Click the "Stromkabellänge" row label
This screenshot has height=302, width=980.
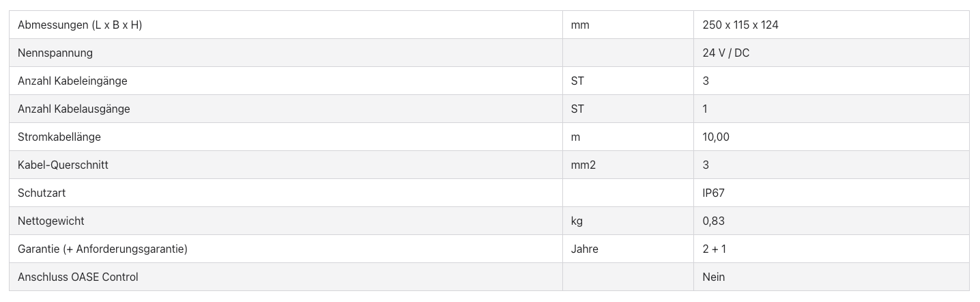click(x=59, y=137)
